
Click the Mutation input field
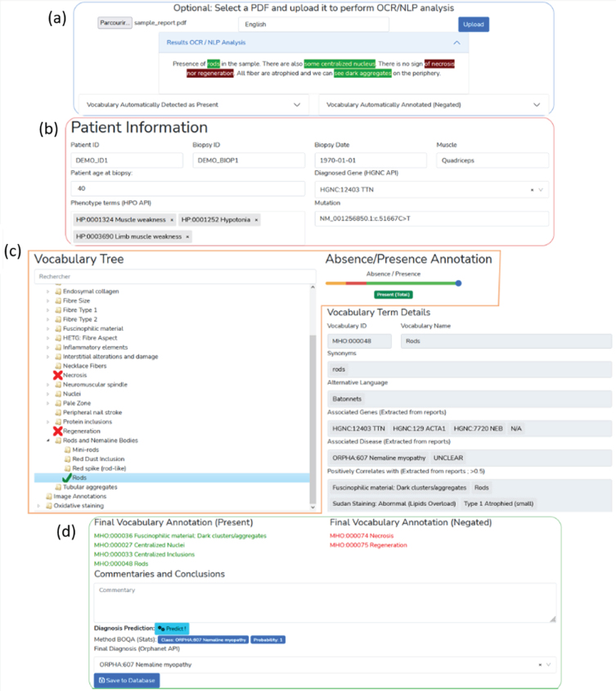point(431,219)
